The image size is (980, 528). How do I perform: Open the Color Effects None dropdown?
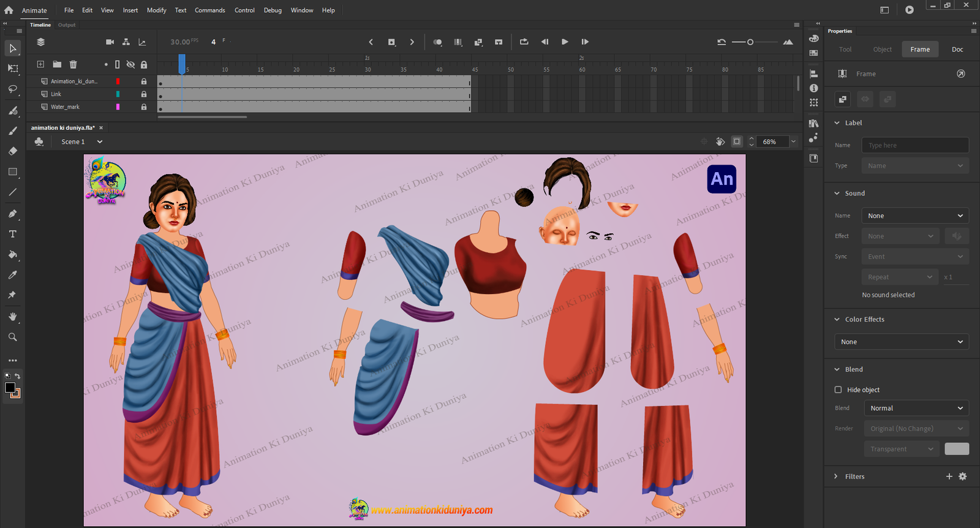(x=902, y=342)
